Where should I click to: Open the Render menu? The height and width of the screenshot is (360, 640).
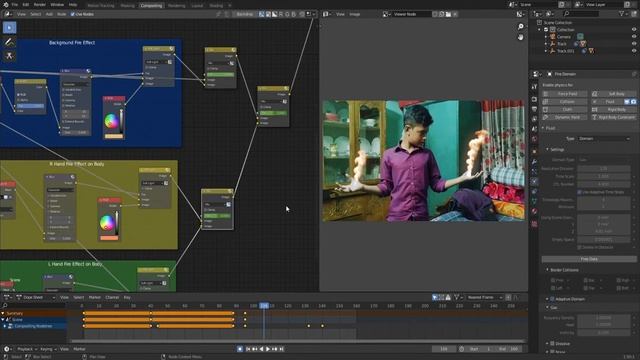tap(40, 4)
